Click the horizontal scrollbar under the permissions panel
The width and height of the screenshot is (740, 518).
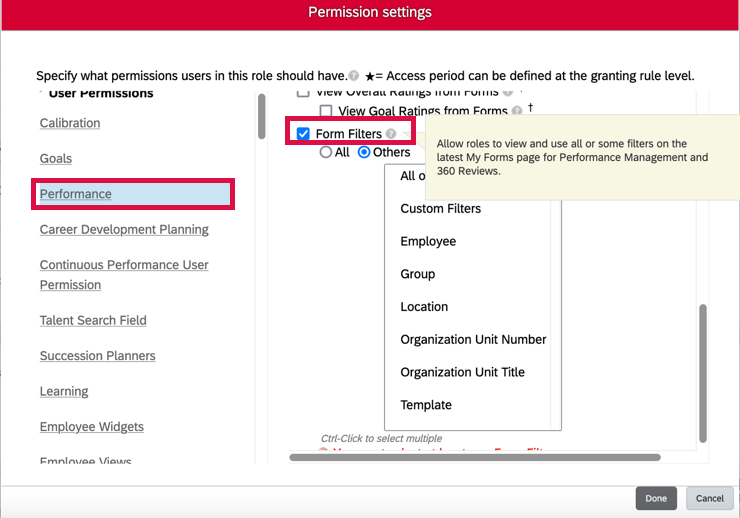(x=475, y=458)
